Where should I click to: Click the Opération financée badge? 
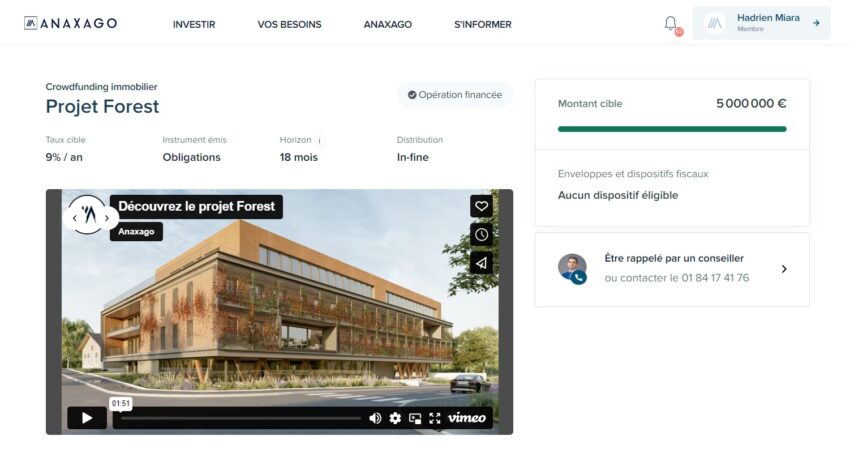(x=455, y=95)
